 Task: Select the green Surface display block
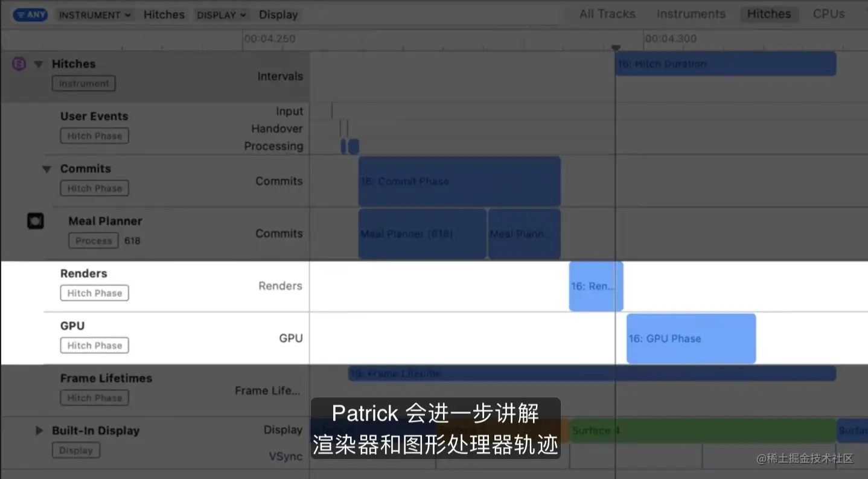pos(703,430)
